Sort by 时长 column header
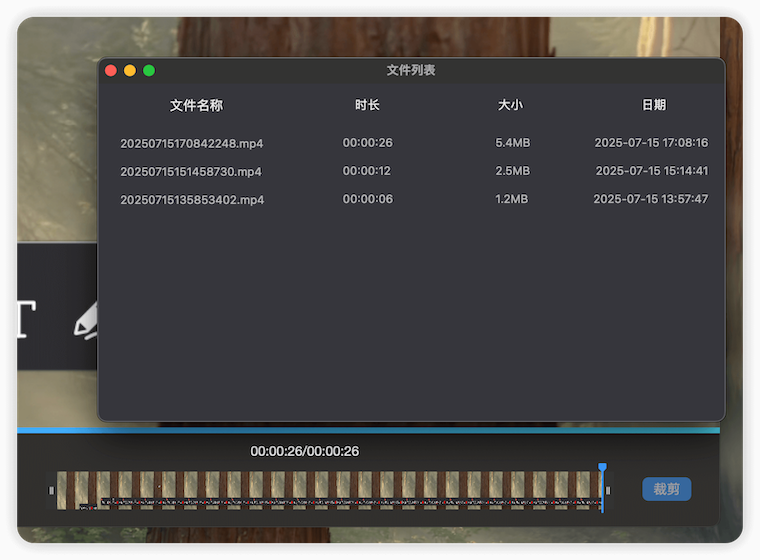 (367, 105)
